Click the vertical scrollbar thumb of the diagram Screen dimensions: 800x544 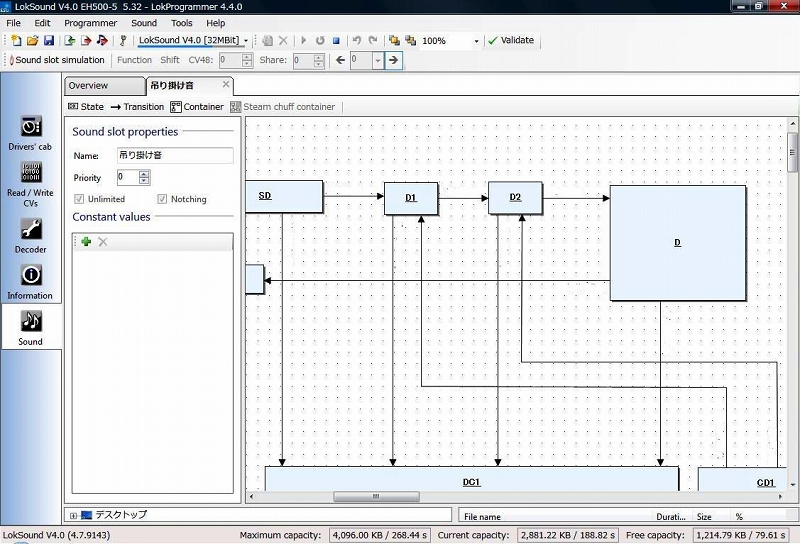(792, 152)
